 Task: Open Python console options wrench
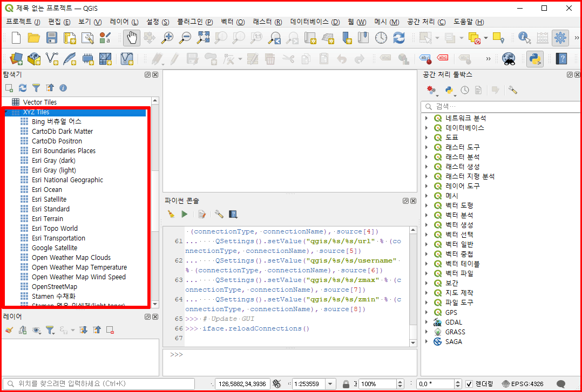tap(219, 214)
